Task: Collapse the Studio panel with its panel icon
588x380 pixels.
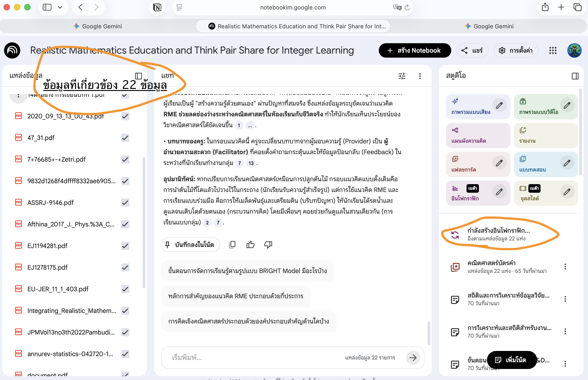Action: pos(575,76)
